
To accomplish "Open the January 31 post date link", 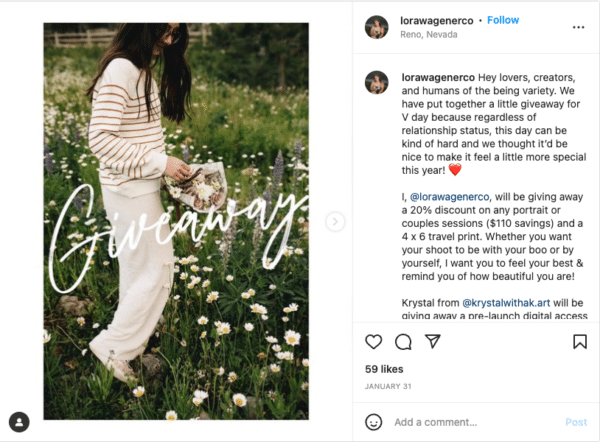I will (x=388, y=387).
